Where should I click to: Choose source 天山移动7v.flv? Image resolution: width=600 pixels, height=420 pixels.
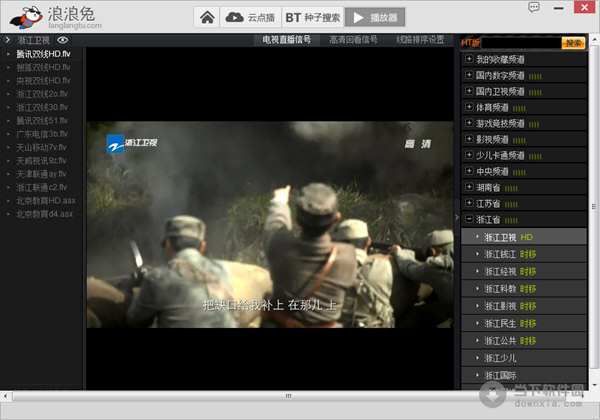click(x=41, y=147)
